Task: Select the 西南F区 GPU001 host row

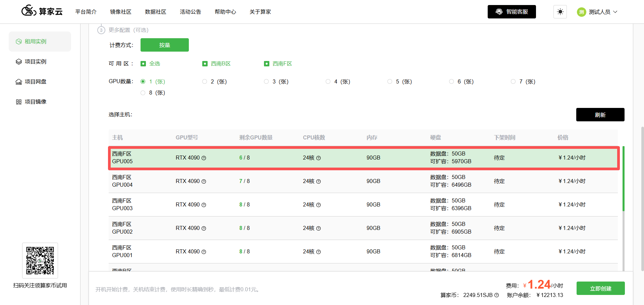Action: [x=363, y=252]
